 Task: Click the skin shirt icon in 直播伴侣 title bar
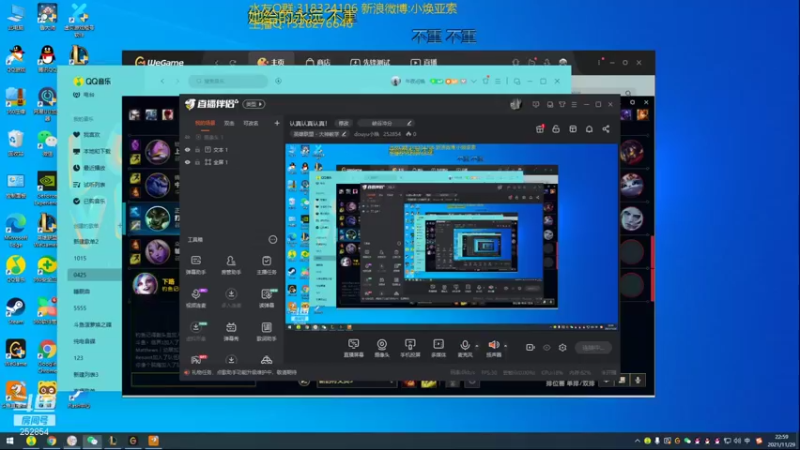point(562,105)
